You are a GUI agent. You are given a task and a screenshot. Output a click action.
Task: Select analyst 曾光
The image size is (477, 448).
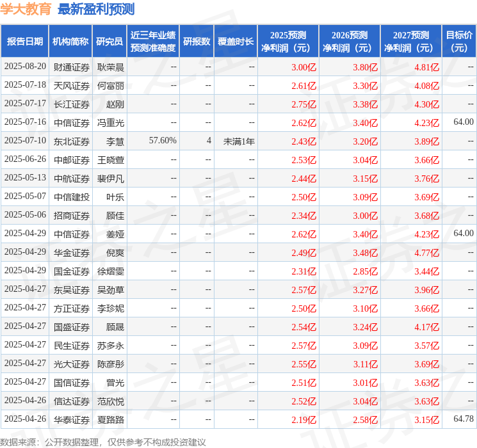(115, 383)
